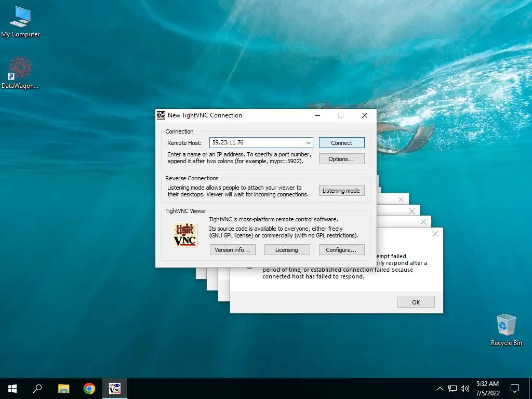Click the Remote Host: label
Viewport: 532px width, 399px height.
[184, 143]
